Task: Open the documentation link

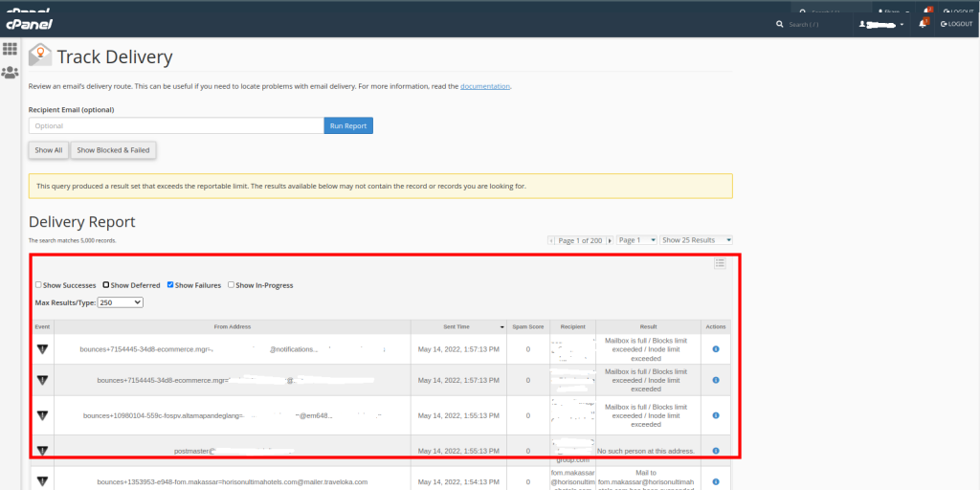Action: (x=485, y=86)
